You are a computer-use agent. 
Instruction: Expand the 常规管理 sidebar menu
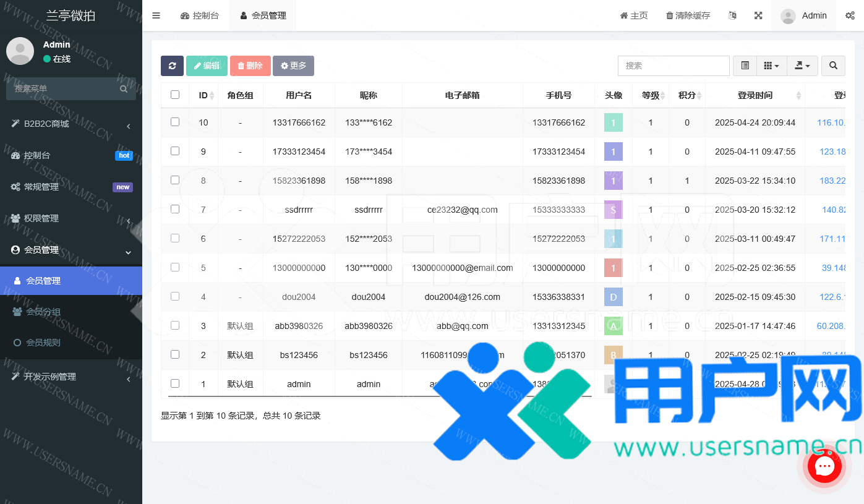[x=71, y=187]
